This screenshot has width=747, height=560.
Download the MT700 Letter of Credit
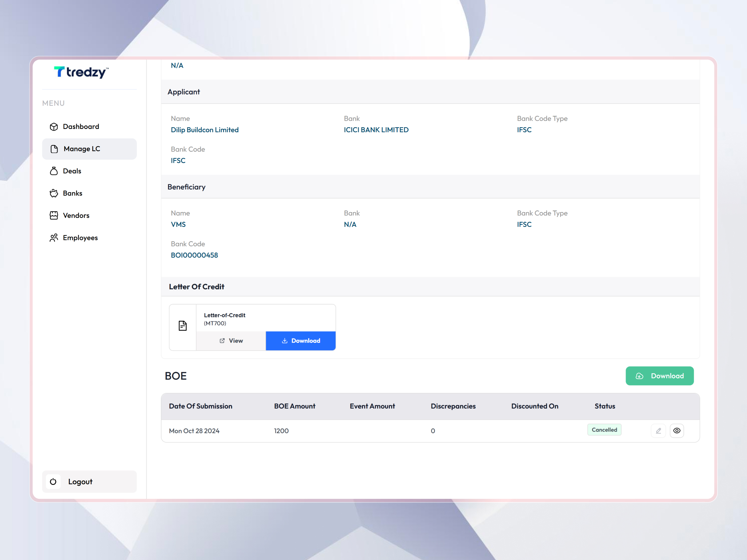coord(301,341)
